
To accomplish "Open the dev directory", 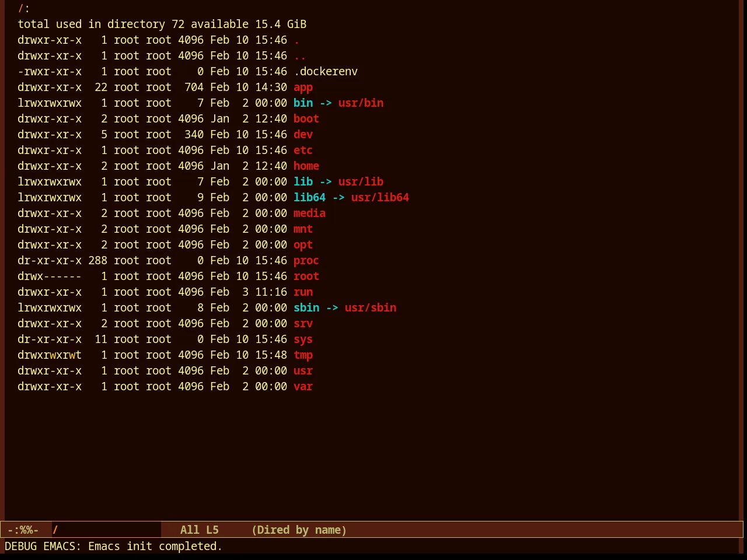I will point(303,135).
